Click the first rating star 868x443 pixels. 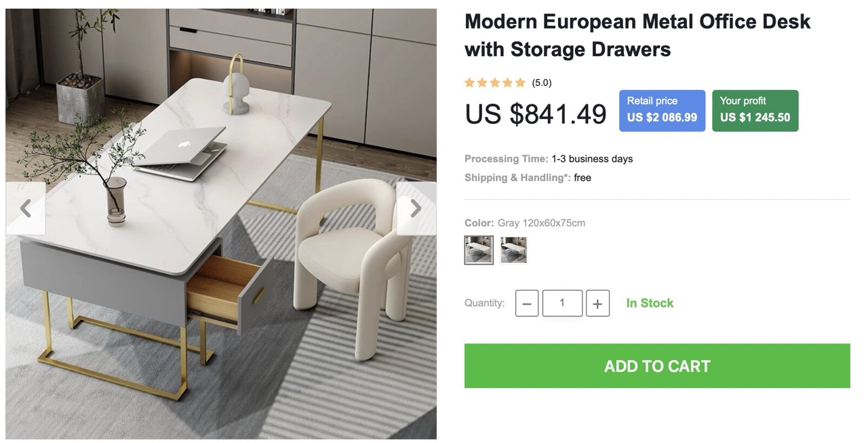[469, 83]
